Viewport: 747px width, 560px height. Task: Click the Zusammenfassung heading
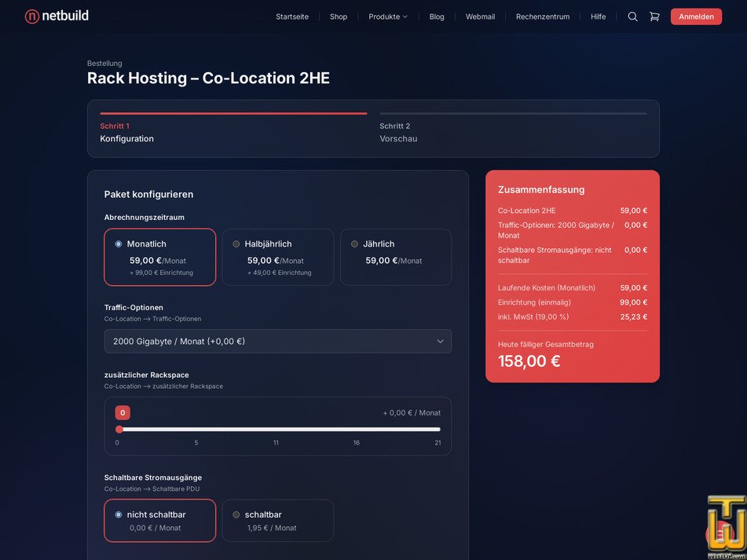(541, 189)
